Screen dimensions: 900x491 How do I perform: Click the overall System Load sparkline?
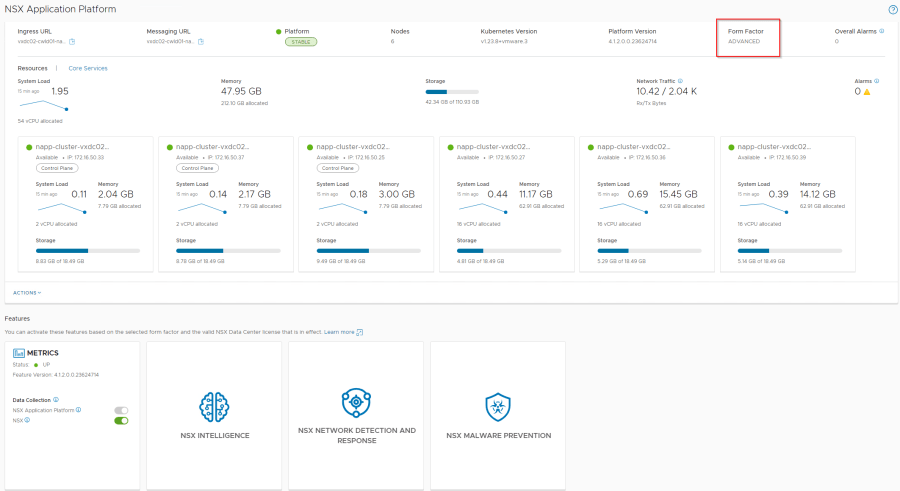click(44, 105)
